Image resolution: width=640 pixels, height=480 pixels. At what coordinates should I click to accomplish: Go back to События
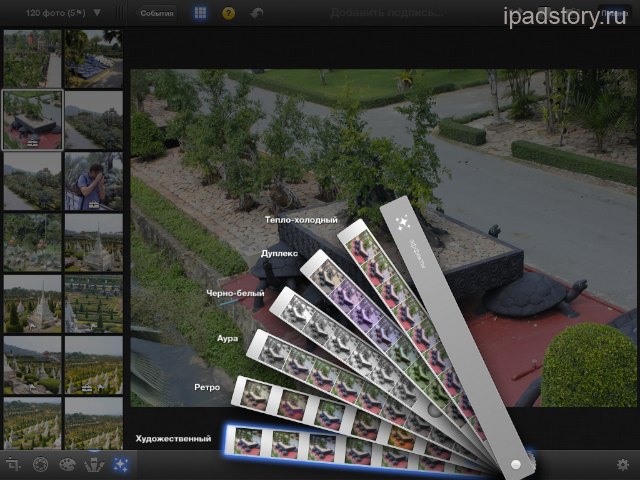157,13
